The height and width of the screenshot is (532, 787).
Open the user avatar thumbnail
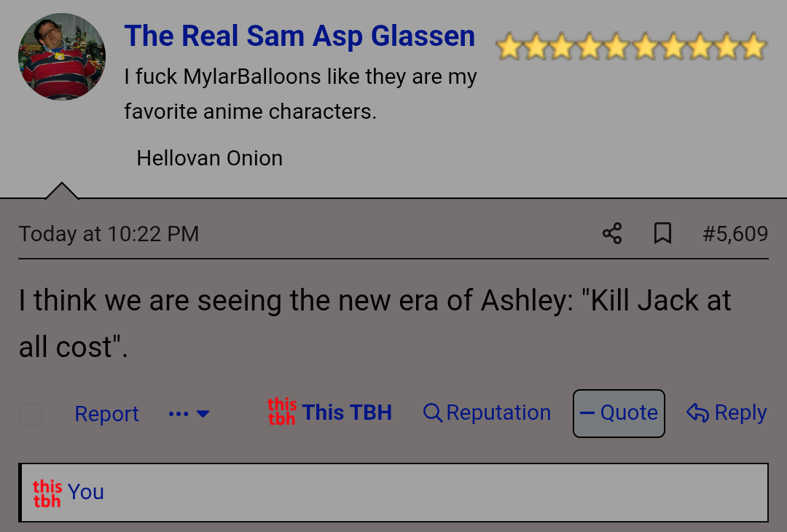coord(62,57)
